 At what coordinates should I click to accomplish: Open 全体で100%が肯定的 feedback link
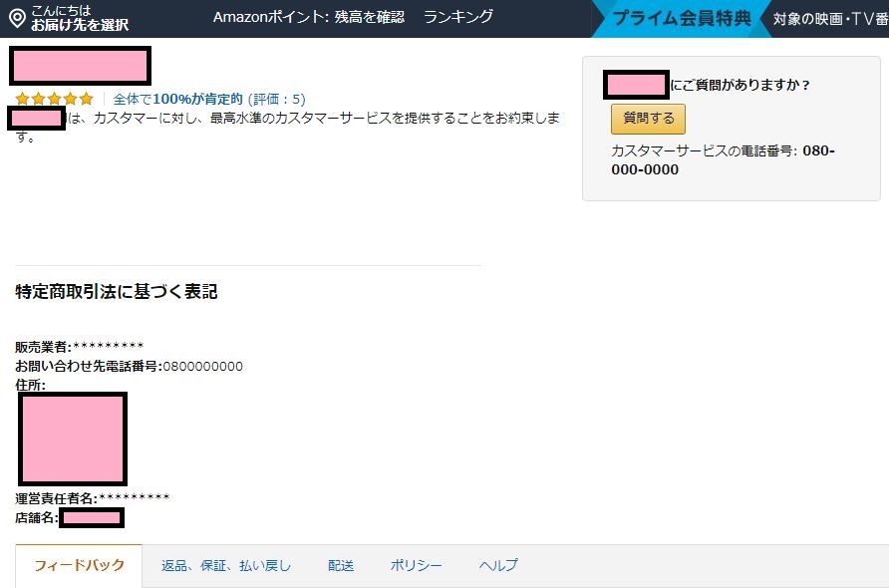(209, 100)
